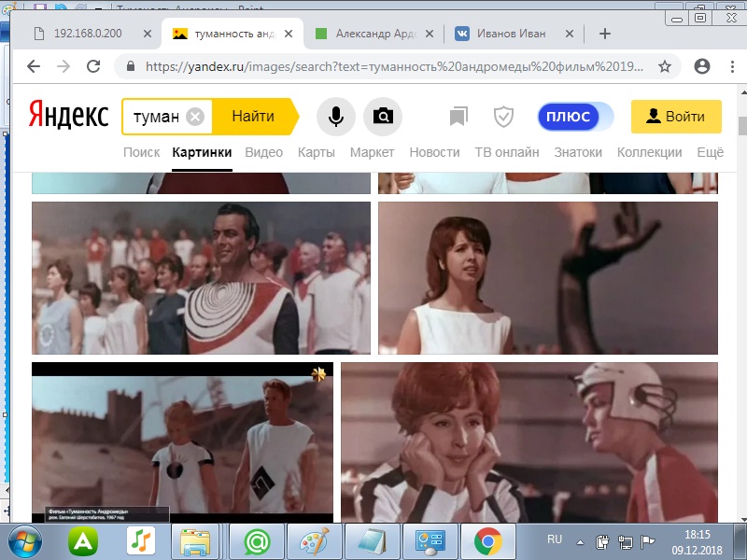This screenshot has height=560, width=747.
Task: Switch to the Иванов Иван VK tab
Action: [511, 34]
